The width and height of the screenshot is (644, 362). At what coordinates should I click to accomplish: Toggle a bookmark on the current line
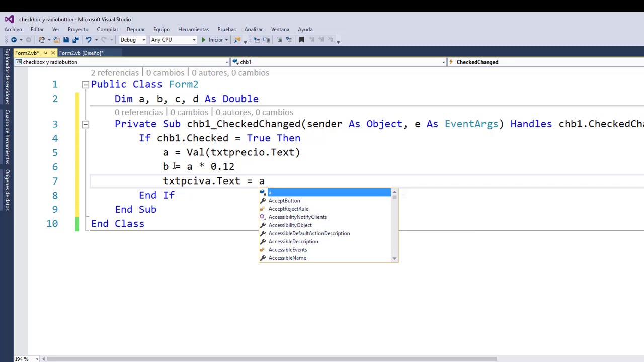301,40
